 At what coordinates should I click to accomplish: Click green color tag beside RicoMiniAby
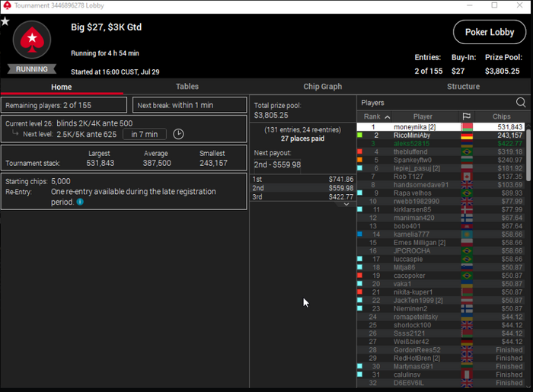359,135
